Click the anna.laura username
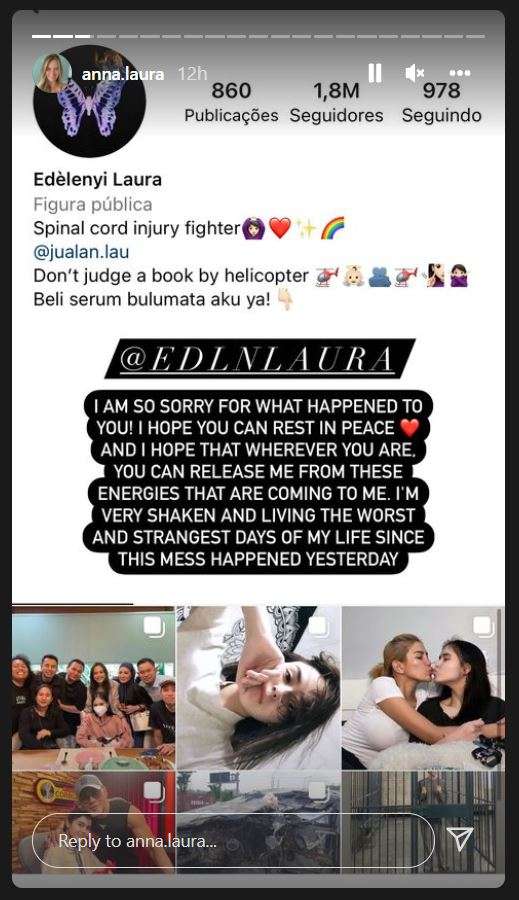 123,74
